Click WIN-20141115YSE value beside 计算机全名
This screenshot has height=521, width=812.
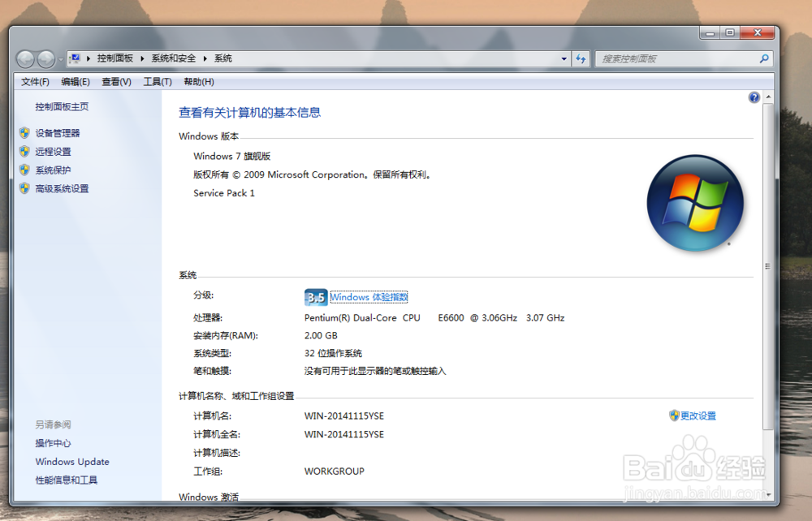343,434
